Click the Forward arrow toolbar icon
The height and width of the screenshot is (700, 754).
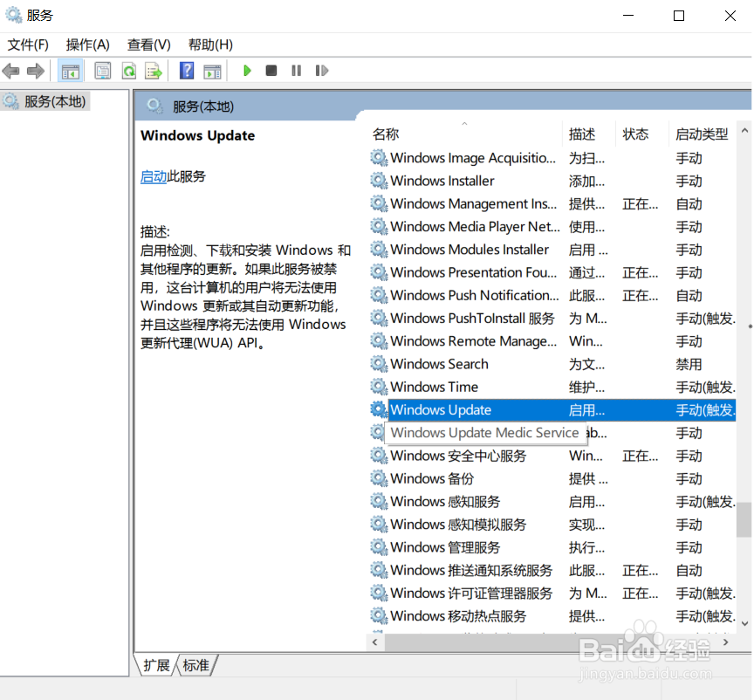[x=36, y=72]
